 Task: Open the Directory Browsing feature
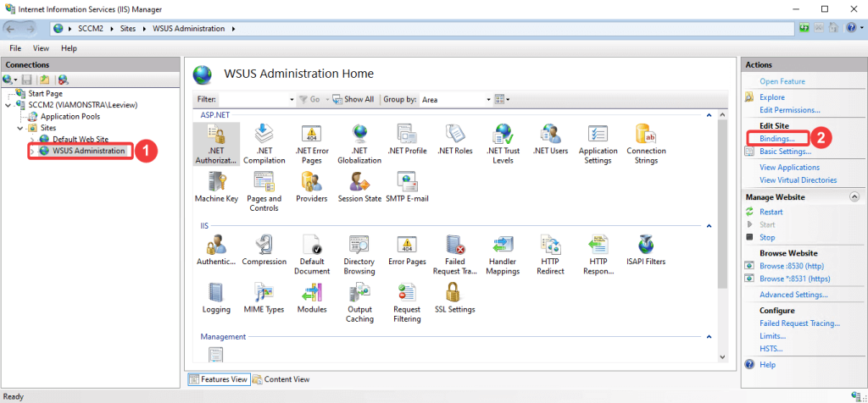coord(359,255)
